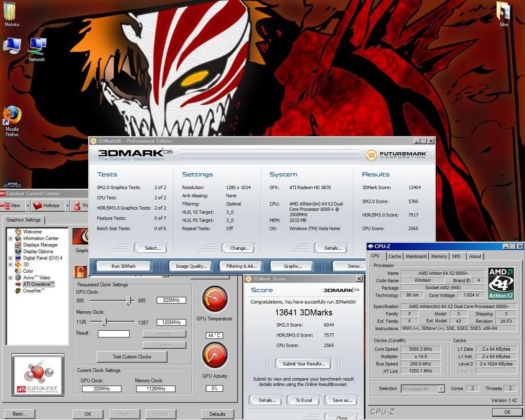Click To Excel button in score window

(x=304, y=400)
